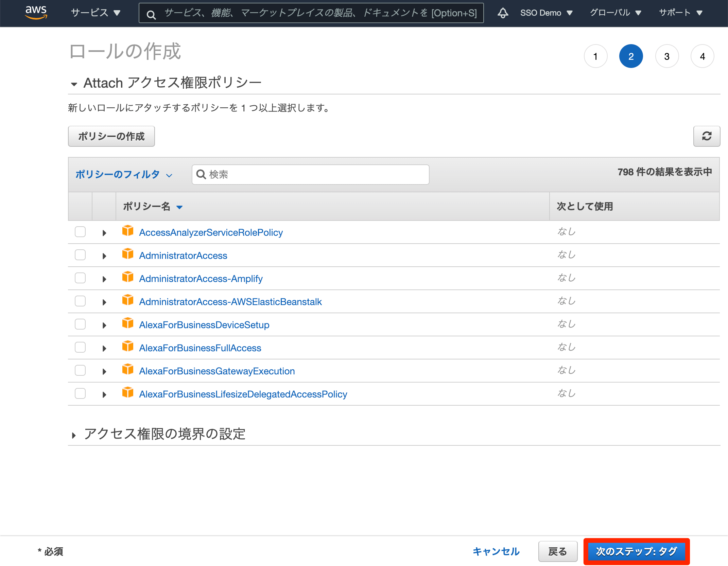Click the refresh policies icon button
This screenshot has height=566, width=728.
click(707, 136)
